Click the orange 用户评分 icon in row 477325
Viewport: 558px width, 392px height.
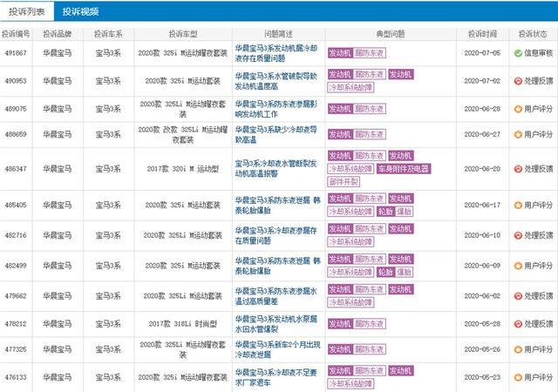tap(518, 349)
